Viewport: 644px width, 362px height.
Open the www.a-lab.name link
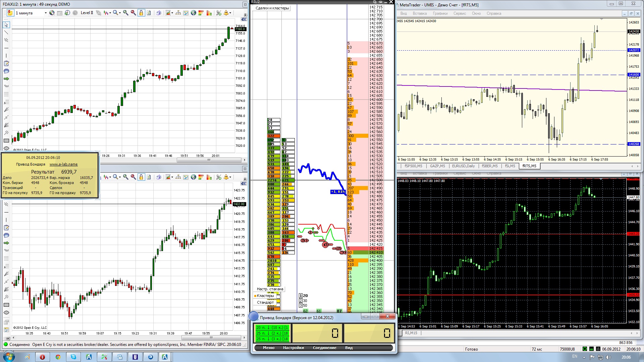[x=63, y=164]
